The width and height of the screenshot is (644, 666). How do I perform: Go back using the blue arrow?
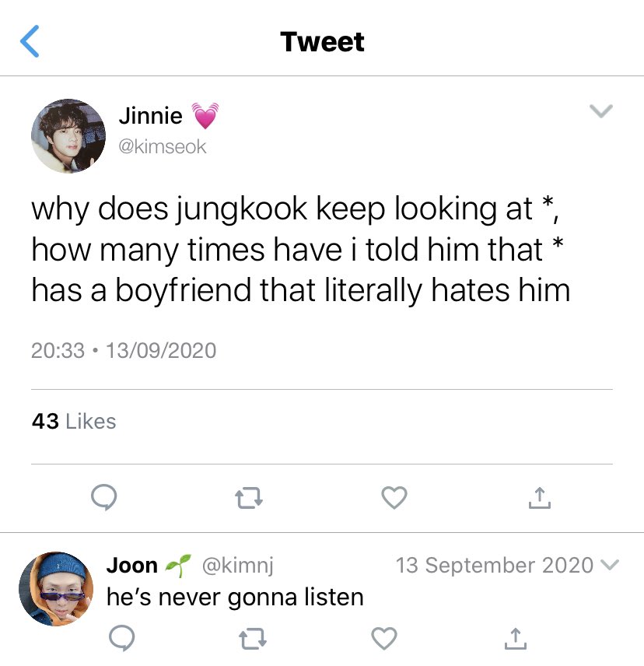pyautogui.click(x=30, y=41)
